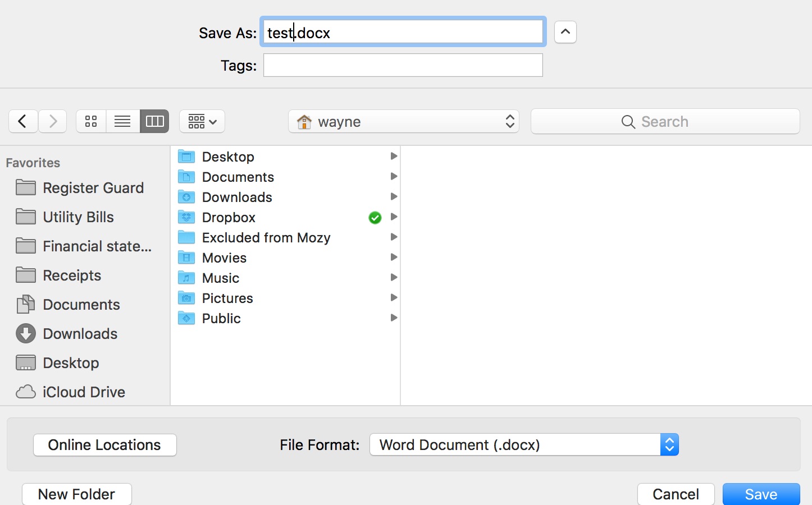Select the "Utility Bills" sidebar label
Screen dimensions: 812x505
coord(79,217)
